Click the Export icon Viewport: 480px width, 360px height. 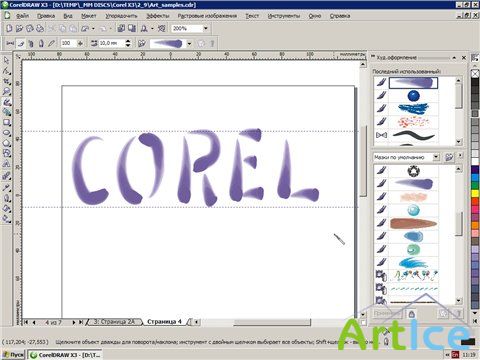(132, 29)
